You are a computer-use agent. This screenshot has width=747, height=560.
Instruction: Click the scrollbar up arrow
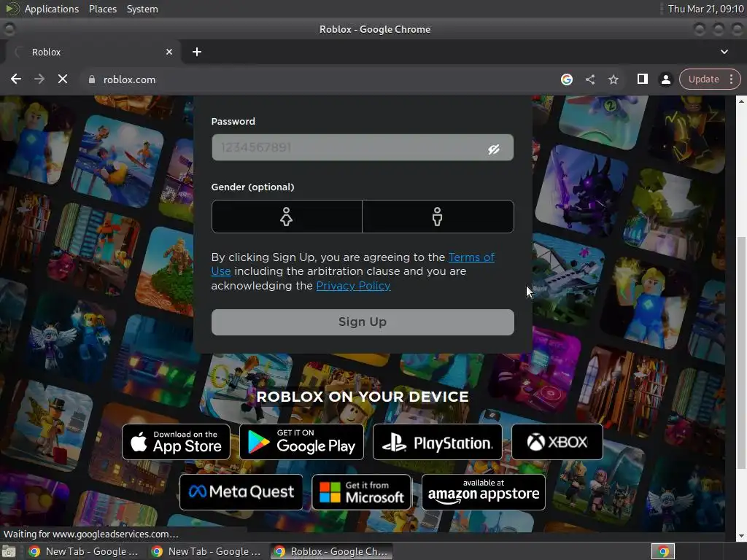[741, 101]
